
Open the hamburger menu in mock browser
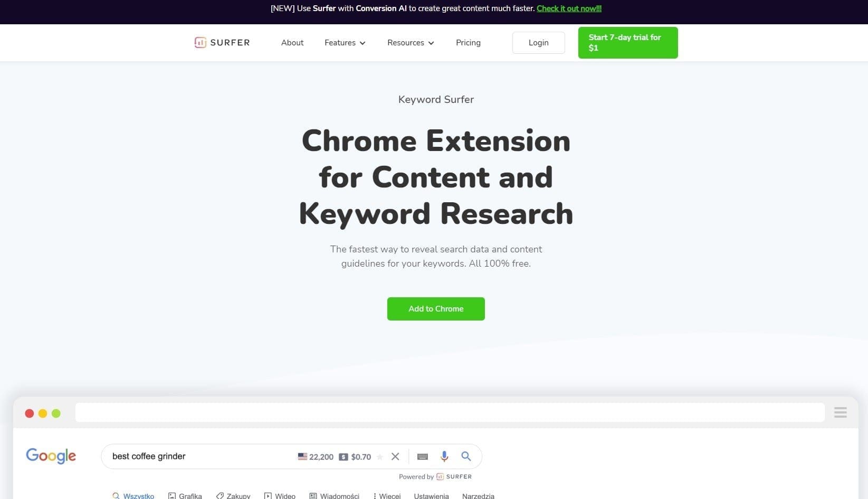pos(841,412)
